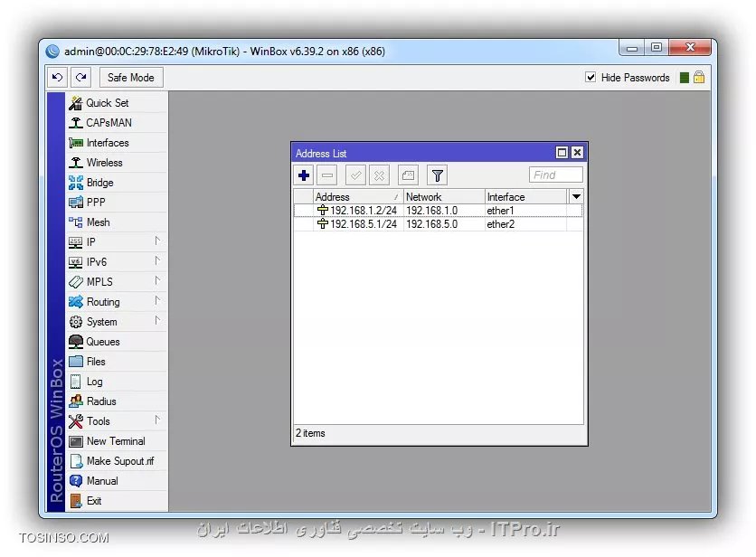Toggle the Hide Passwords checkbox
Viewport: 756px width, 557px height.
(x=591, y=78)
